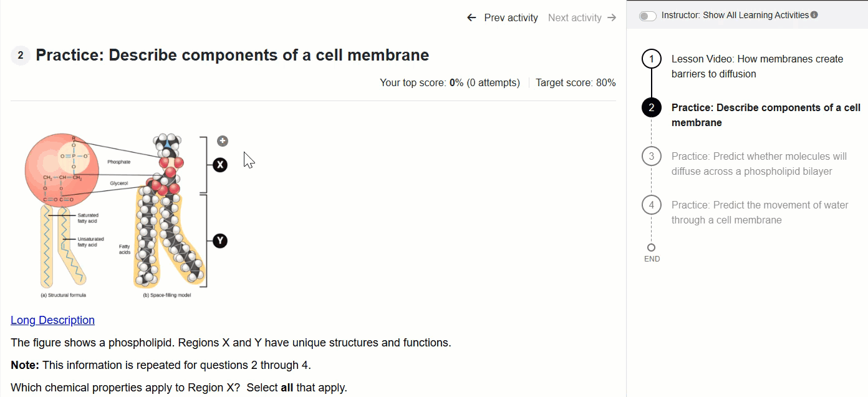The width and height of the screenshot is (868, 397).
Task: Toggle Instructor: Show All Learning Activities switch
Action: click(x=648, y=16)
